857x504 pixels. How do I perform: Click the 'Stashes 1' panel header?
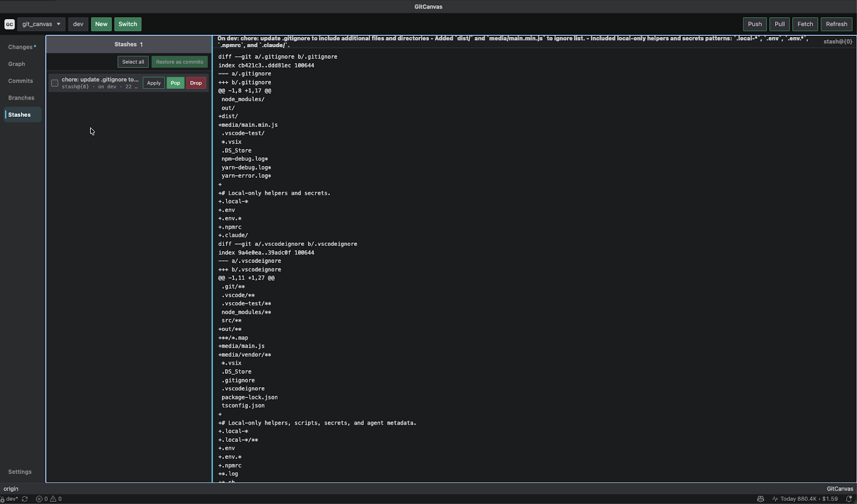tap(129, 44)
